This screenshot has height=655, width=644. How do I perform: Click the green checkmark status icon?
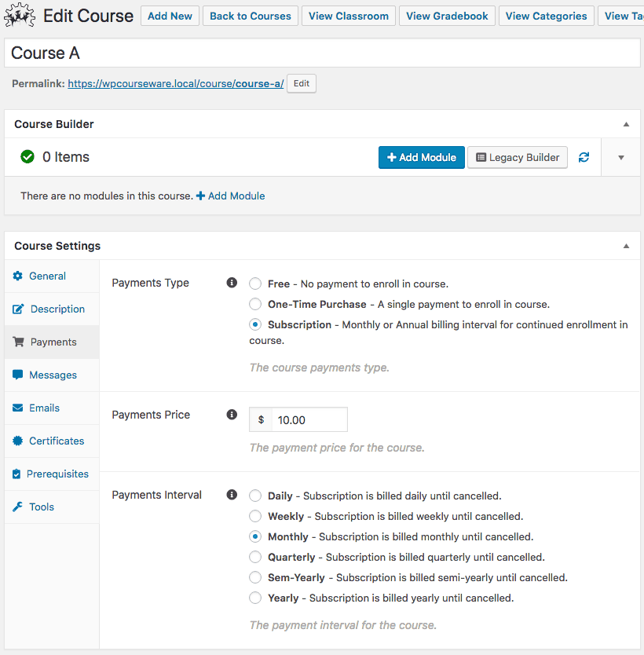coord(27,157)
